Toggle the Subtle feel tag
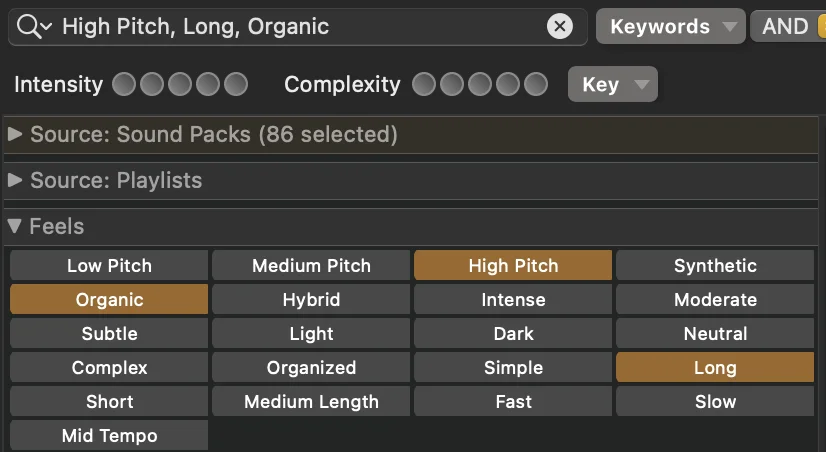826x452 pixels. [x=109, y=333]
